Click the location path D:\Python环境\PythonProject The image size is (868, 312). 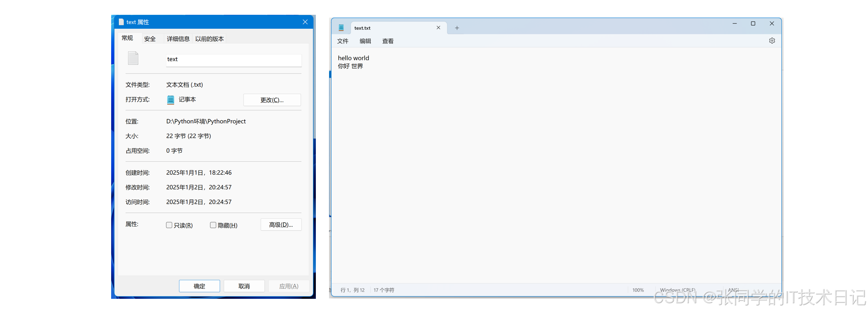coord(206,121)
